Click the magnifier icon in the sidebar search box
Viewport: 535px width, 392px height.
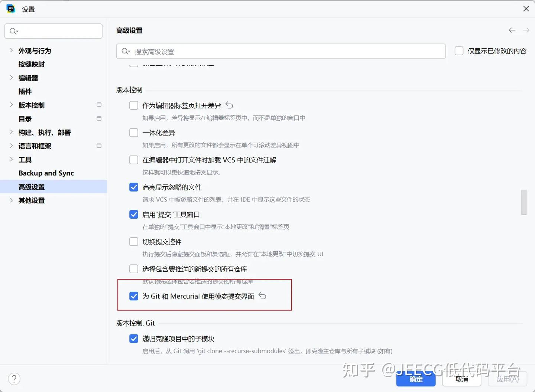[x=13, y=31]
